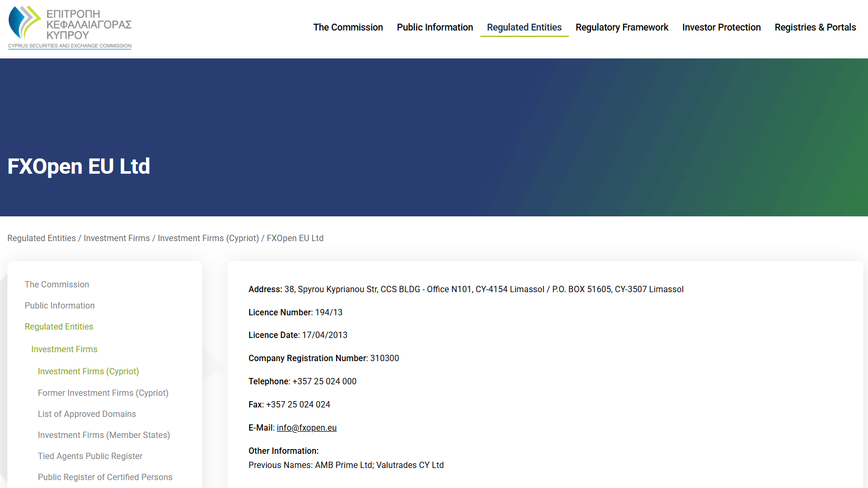Open Former Investment Firms (Cypriot) sidebar link
The width and height of the screenshot is (868, 488).
(x=103, y=393)
